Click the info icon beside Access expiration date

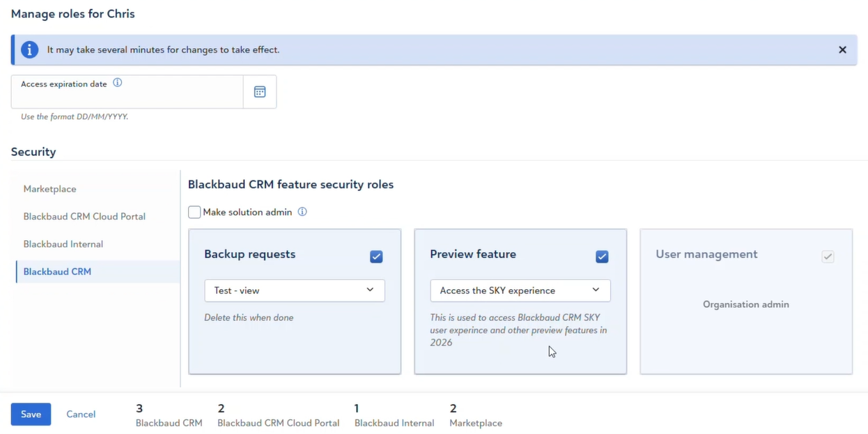[x=118, y=83]
